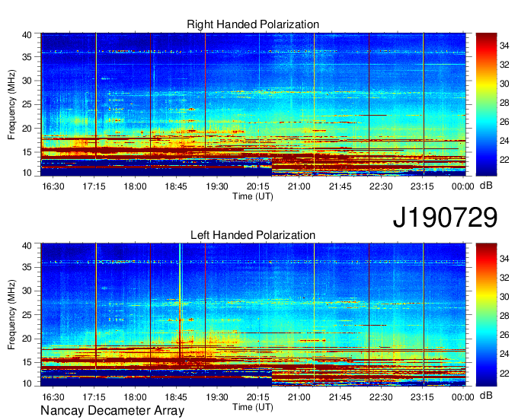Screen dimensions: 518x420
Task: Click the 20:15 time tick under Left Handed plot
Action: [258, 397]
